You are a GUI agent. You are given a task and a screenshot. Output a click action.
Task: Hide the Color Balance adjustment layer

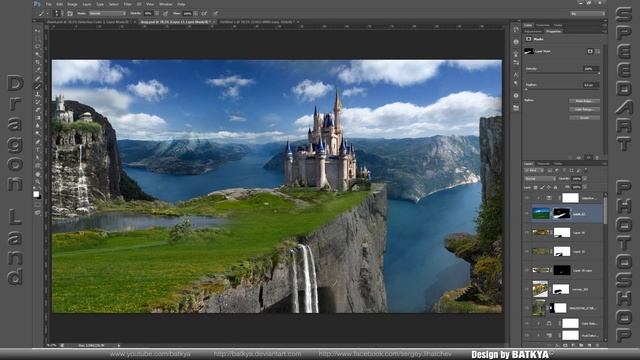[527, 324]
